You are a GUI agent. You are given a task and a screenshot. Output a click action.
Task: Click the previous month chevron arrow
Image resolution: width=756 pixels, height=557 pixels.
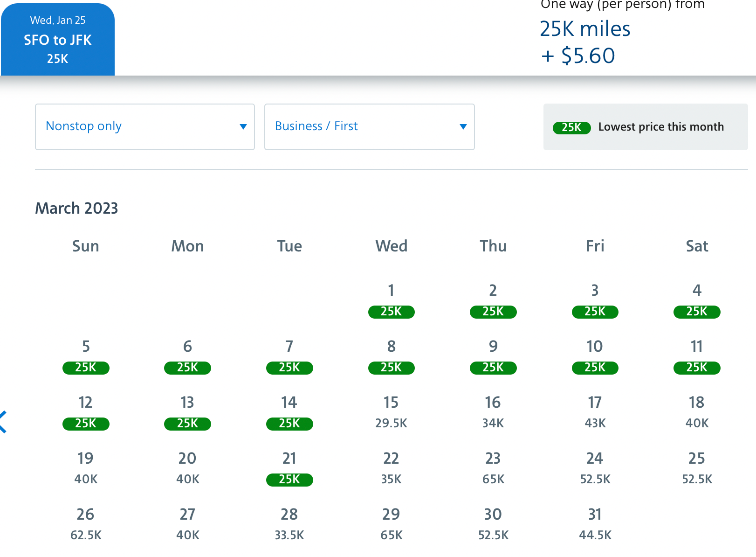point(4,422)
